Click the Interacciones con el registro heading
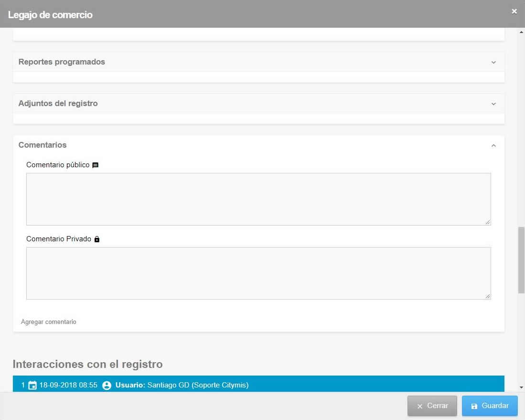This screenshot has width=525, height=420. coord(88,364)
